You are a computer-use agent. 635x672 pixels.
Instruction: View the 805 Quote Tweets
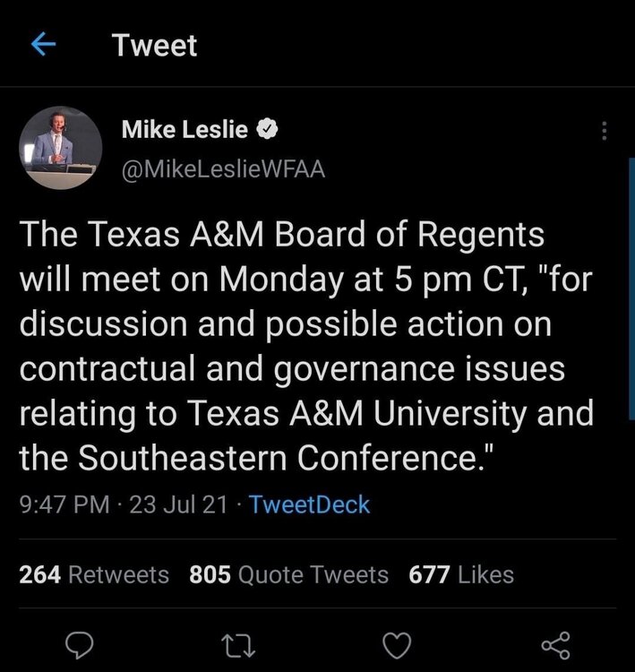point(288,574)
